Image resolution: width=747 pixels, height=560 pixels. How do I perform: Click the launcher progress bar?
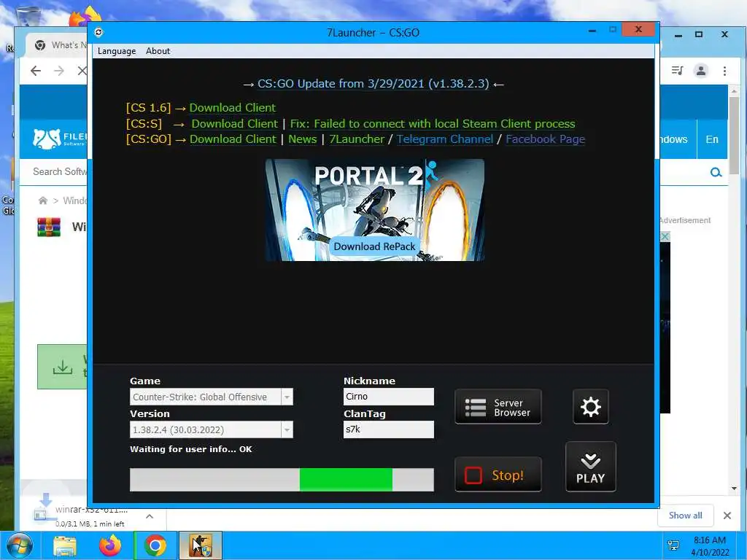click(x=282, y=479)
